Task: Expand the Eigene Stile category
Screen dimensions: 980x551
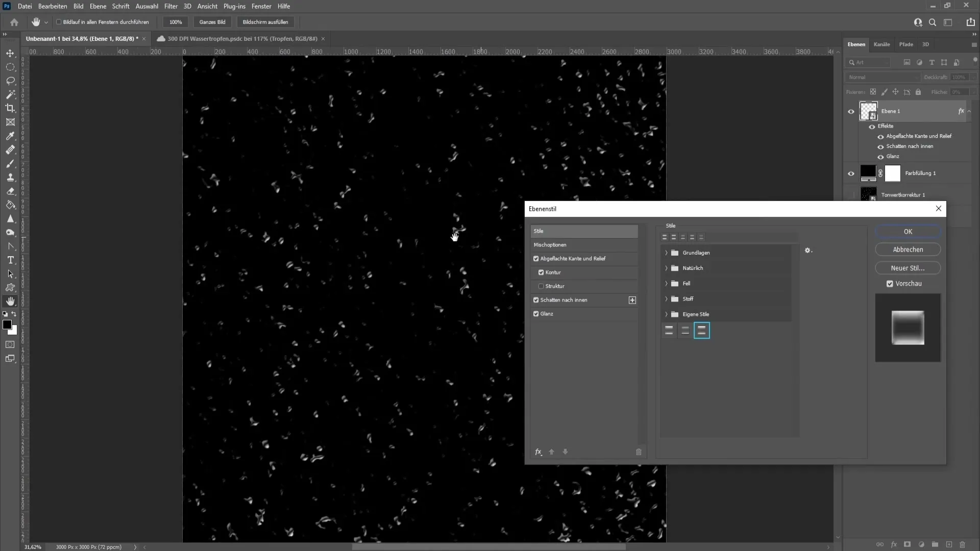Action: tap(666, 314)
